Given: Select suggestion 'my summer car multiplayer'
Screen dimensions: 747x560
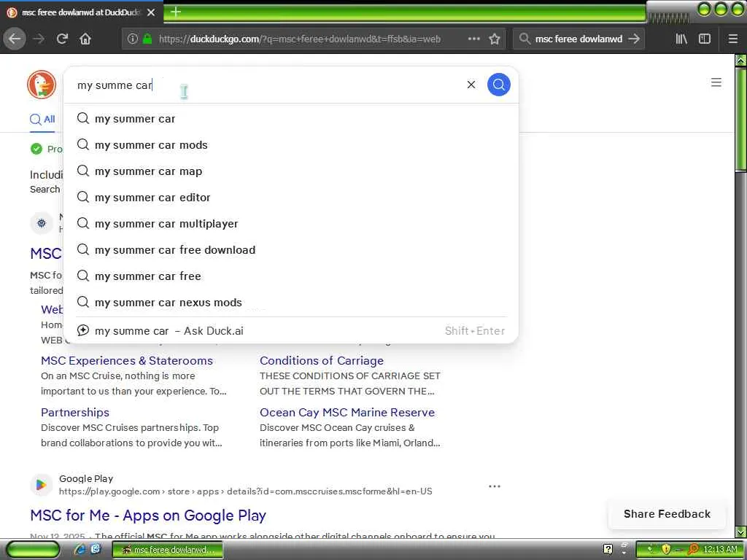Looking at the screenshot, I should (291, 223).
